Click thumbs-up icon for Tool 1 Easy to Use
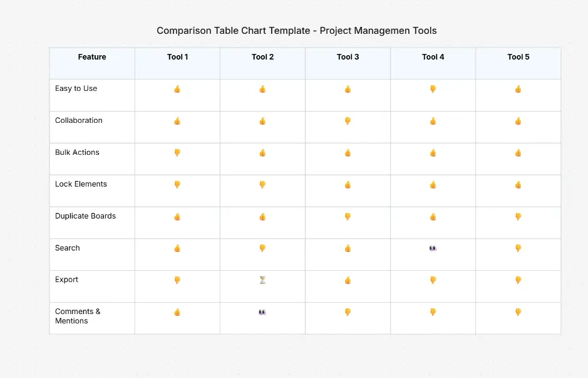The width and height of the screenshot is (588, 378). click(x=177, y=90)
